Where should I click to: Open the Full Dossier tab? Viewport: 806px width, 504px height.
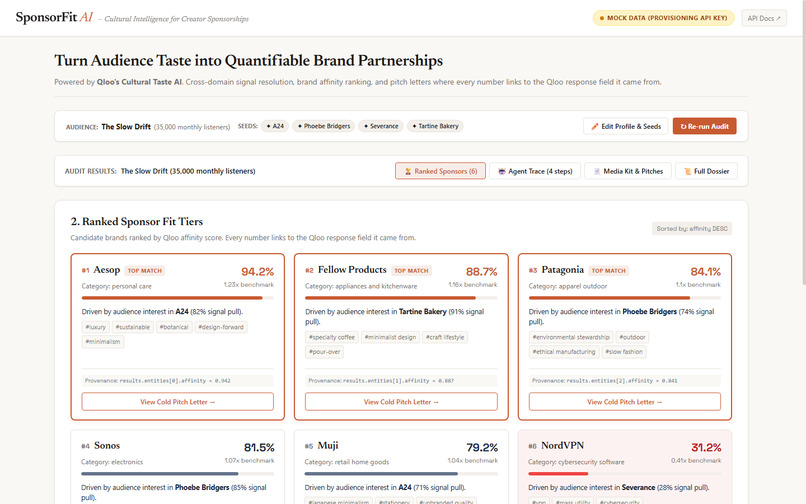click(706, 171)
